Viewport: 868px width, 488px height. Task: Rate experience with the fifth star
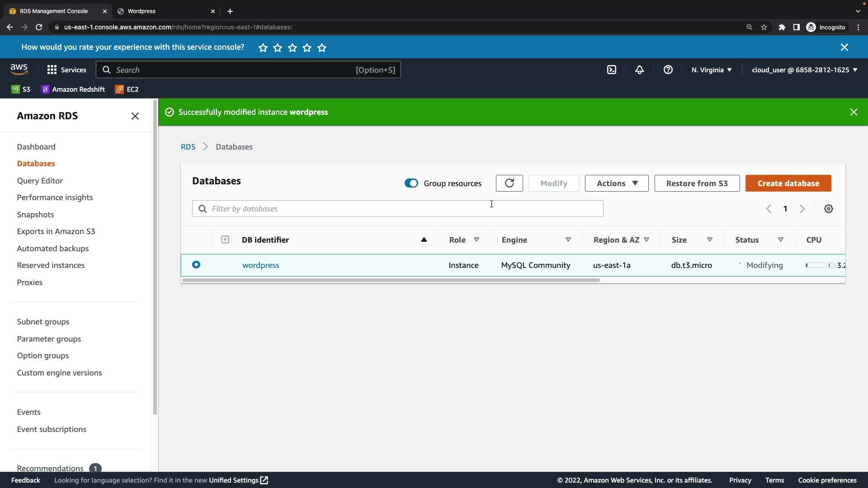tap(322, 48)
